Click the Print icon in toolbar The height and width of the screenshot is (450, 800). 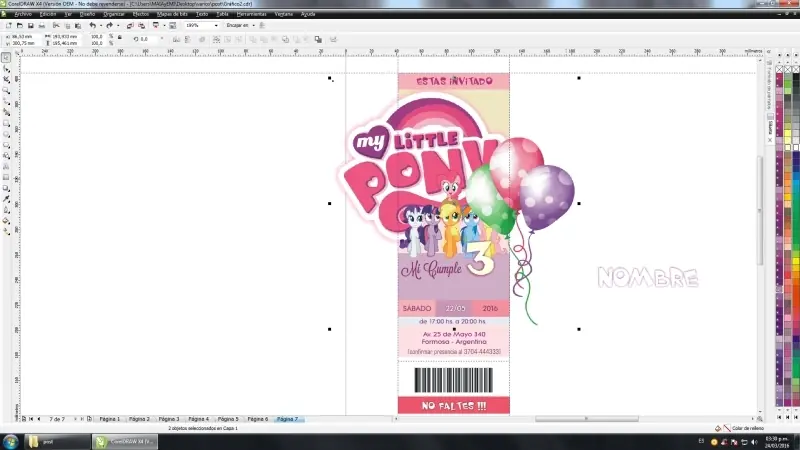(x=42, y=25)
